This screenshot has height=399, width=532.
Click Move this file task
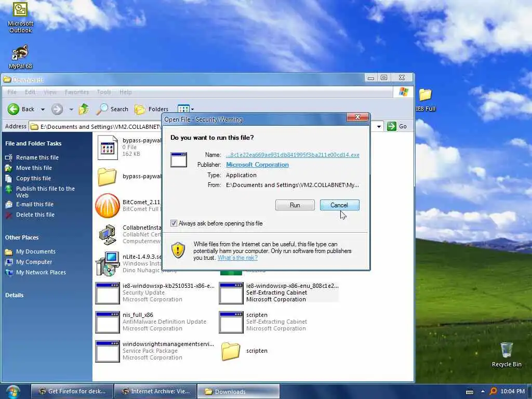[x=34, y=168]
